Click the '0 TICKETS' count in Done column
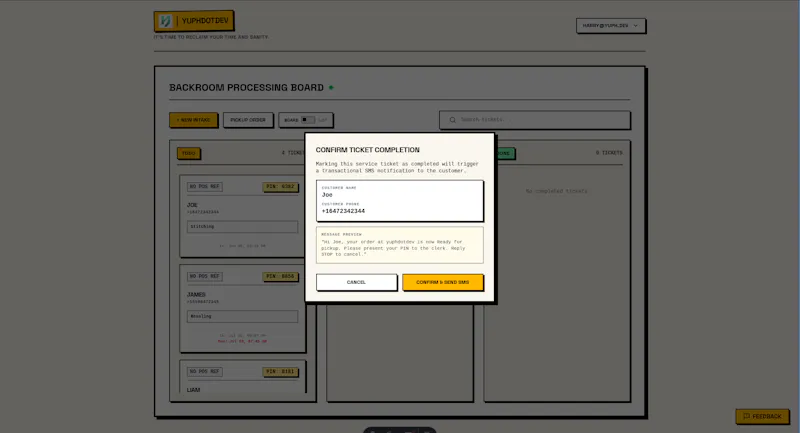 tap(609, 153)
